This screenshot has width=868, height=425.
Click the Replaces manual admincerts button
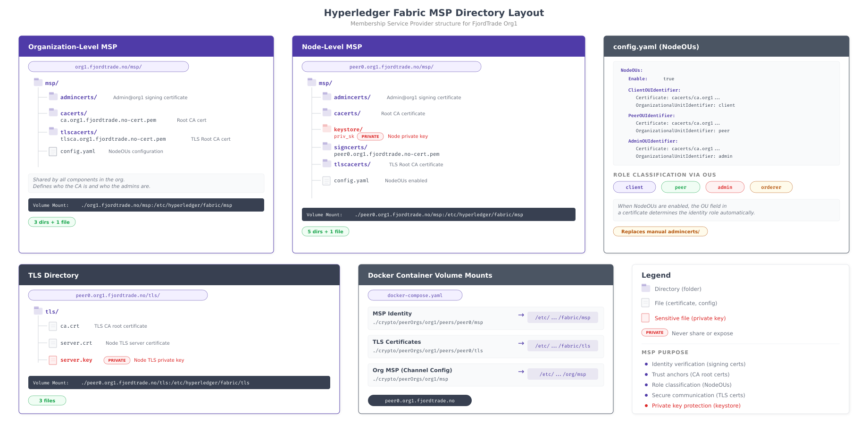coord(660,231)
